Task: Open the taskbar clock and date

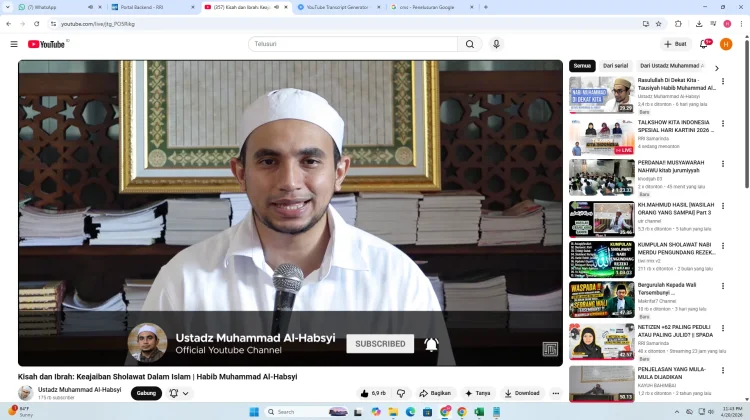Action: click(732, 412)
